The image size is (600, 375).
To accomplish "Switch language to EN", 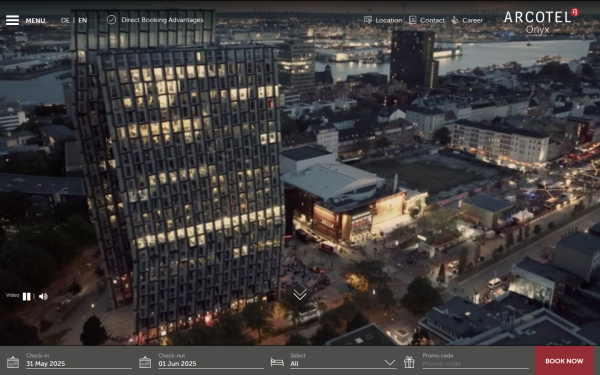I will (x=83, y=20).
